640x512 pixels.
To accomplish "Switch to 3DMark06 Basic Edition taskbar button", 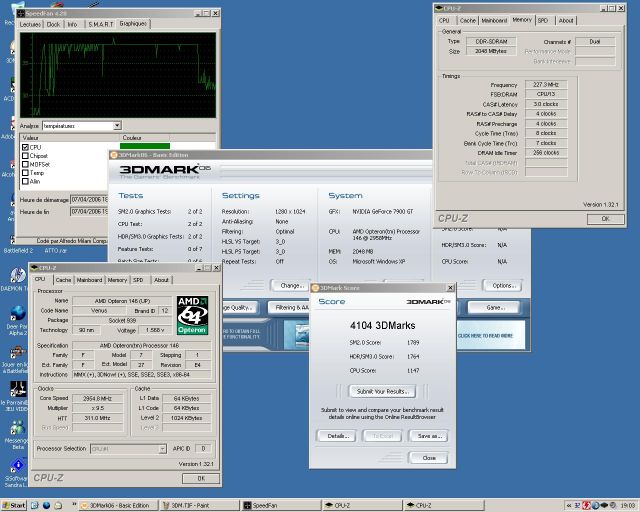I will click(118, 505).
